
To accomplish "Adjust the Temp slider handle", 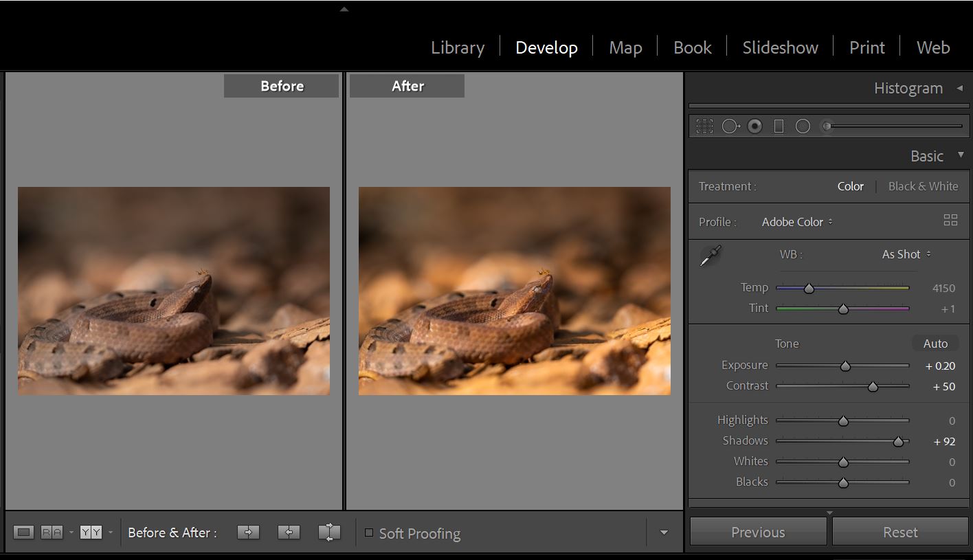I will click(809, 289).
